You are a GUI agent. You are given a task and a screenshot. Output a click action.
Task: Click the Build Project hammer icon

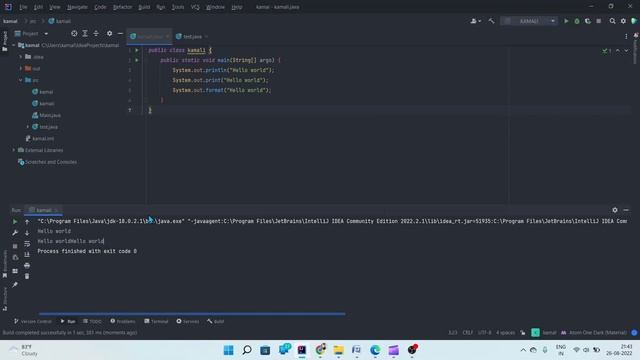pyautogui.click(x=491, y=21)
